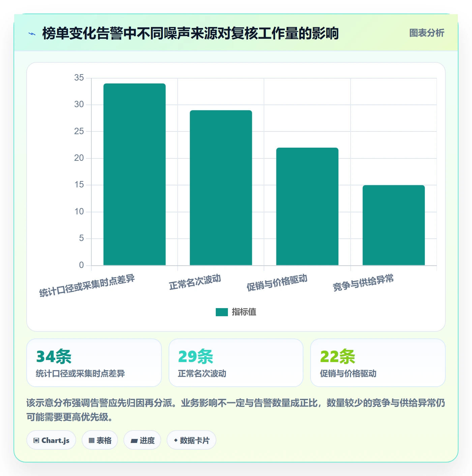
Task: Click the y-axis value 35
Action: [79, 78]
